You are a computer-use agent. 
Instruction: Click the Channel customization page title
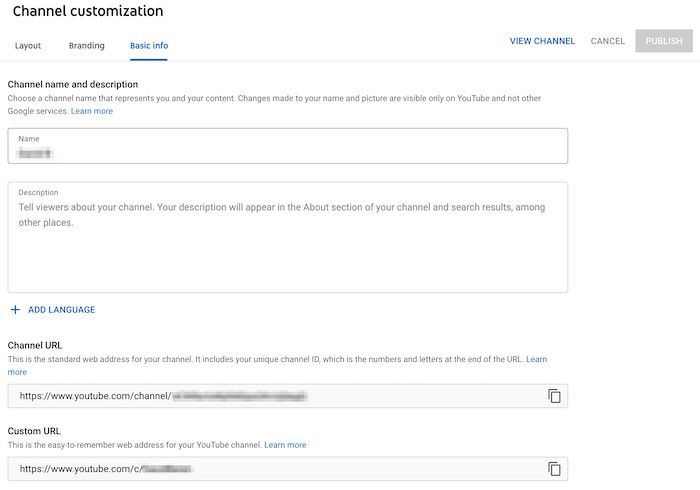point(88,12)
